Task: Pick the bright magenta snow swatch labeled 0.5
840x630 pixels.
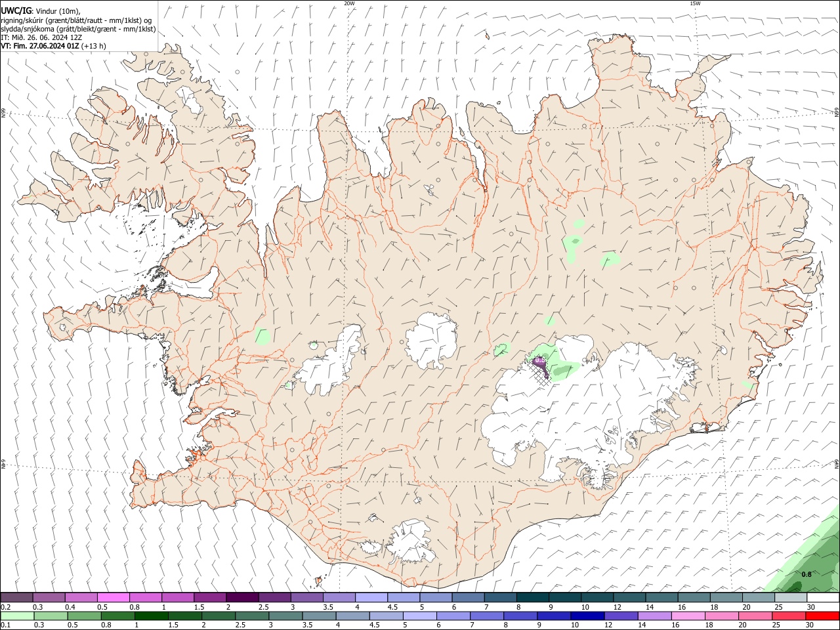Action: [114, 597]
